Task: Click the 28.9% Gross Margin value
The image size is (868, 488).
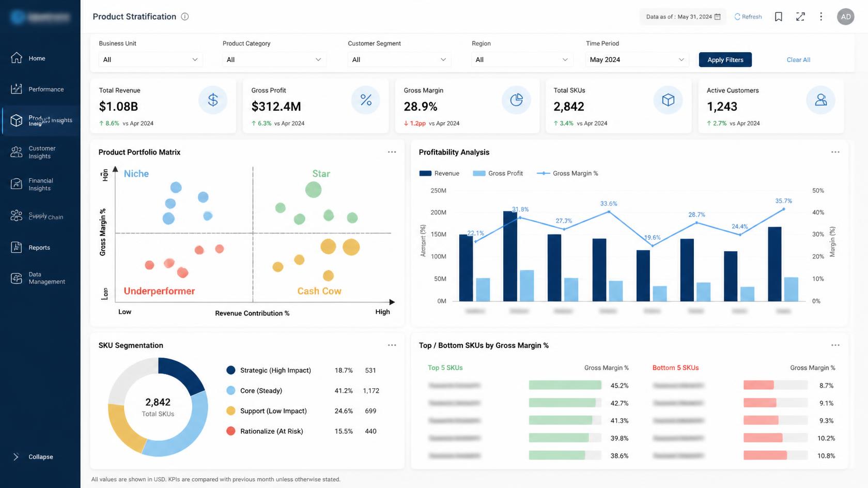Action: (x=421, y=106)
